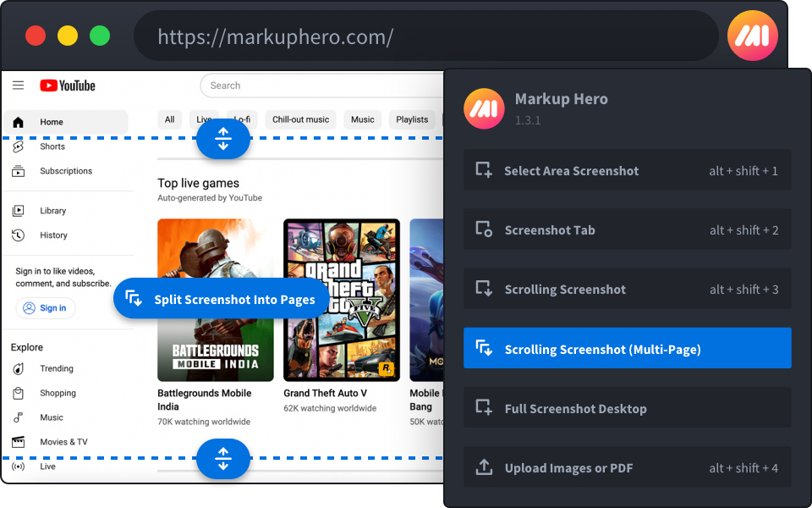The image size is (812, 508).
Task: Click the green maximize window button
Action: (100, 36)
